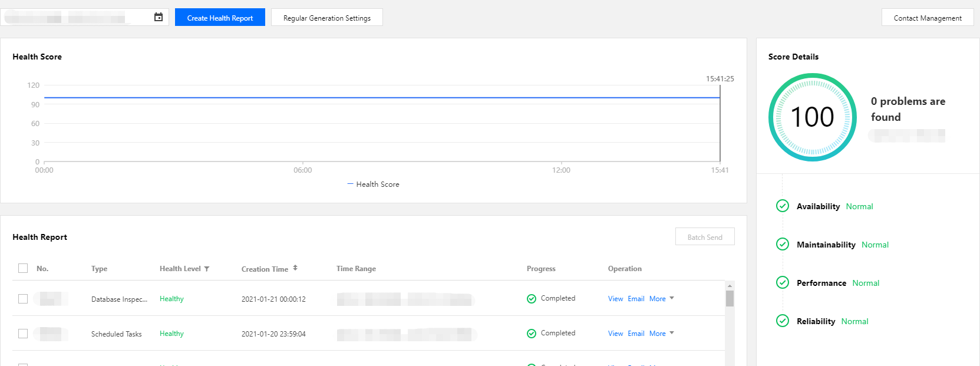Click the Reliability green check icon
Viewport: 980px width, 366px height.
(x=783, y=321)
